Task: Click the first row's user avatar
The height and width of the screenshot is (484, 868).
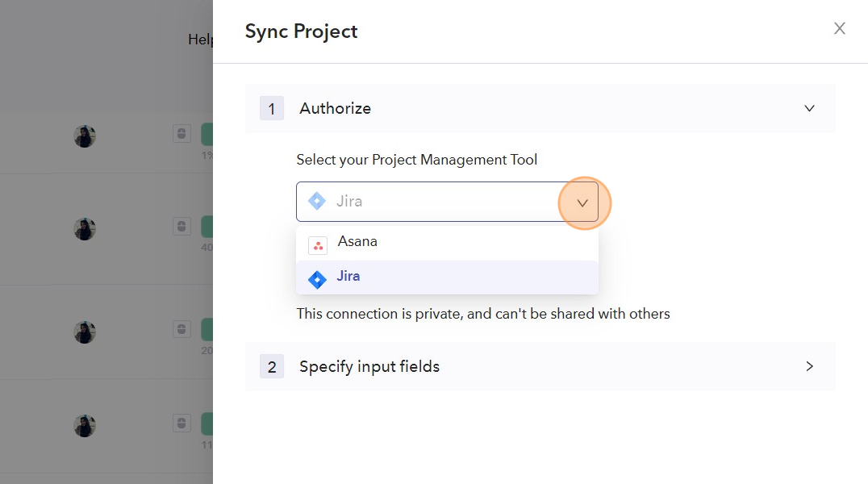Action: pyautogui.click(x=85, y=136)
